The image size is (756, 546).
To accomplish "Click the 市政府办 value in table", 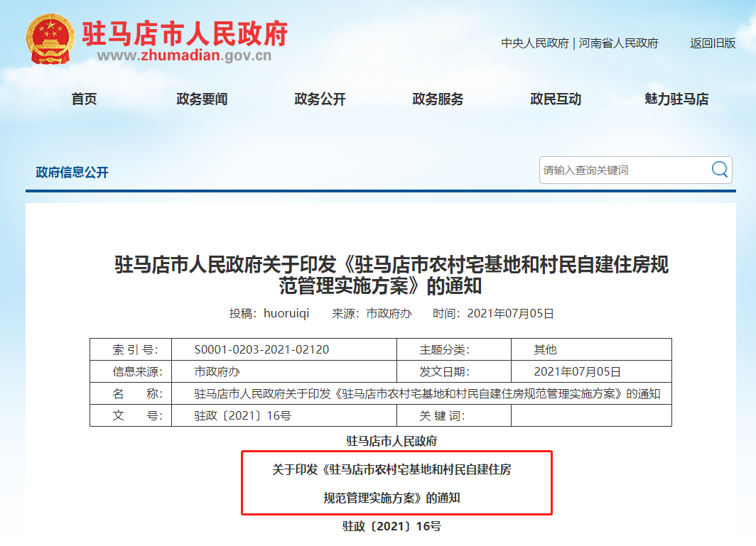I will (217, 371).
